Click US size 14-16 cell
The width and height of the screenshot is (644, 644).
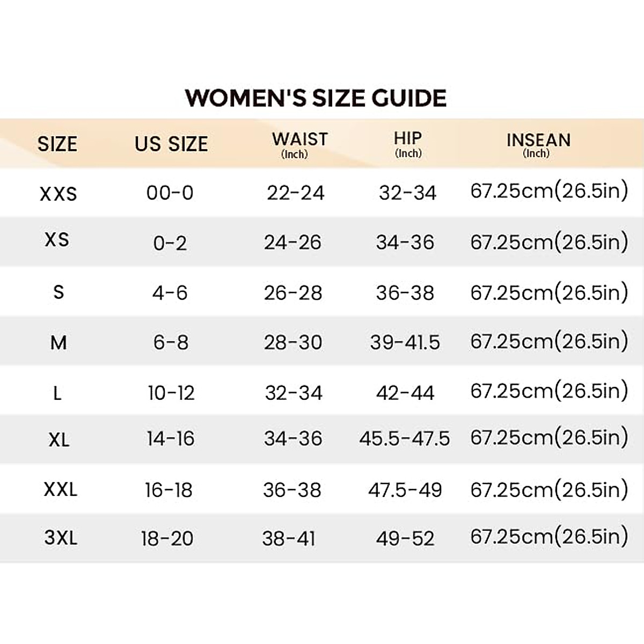[x=171, y=439]
